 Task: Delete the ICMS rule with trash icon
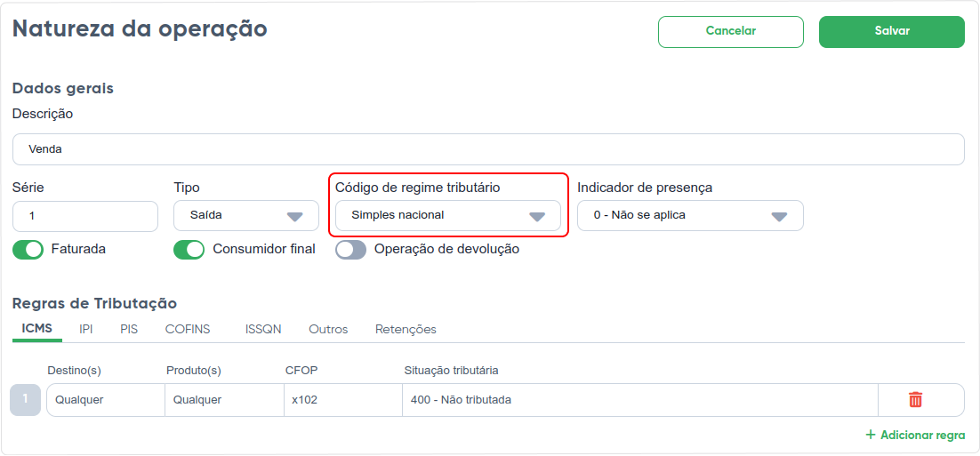point(915,400)
